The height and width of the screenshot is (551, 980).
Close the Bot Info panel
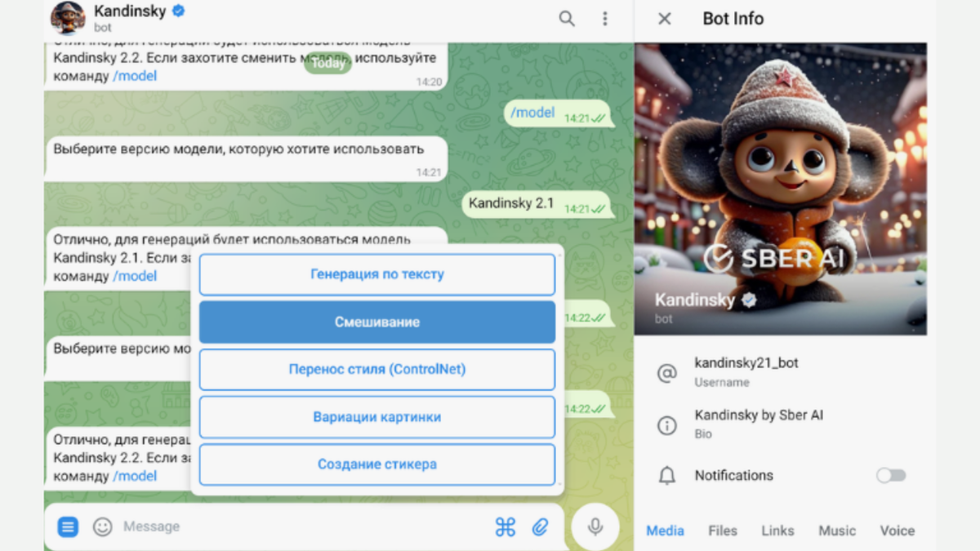[x=665, y=19]
